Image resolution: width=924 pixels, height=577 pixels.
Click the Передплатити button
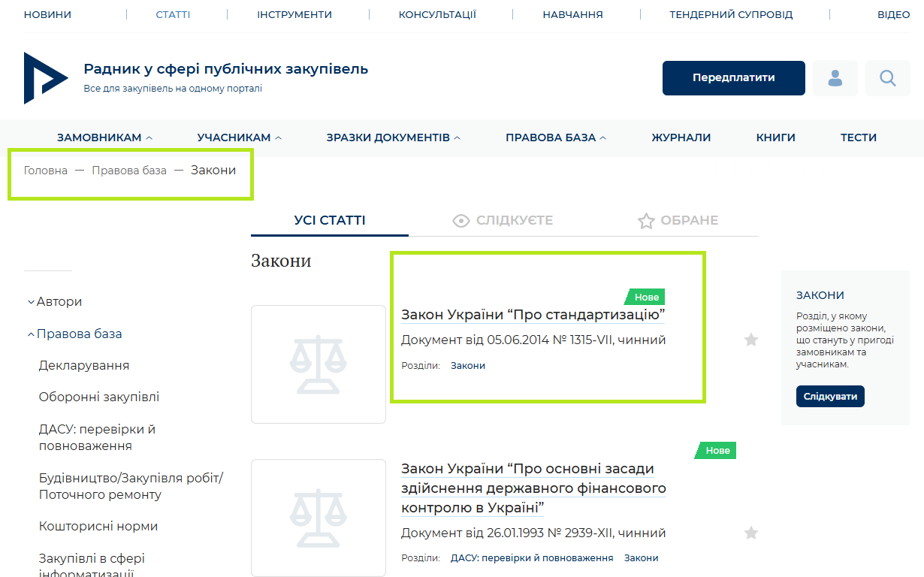click(x=734, y=78)
